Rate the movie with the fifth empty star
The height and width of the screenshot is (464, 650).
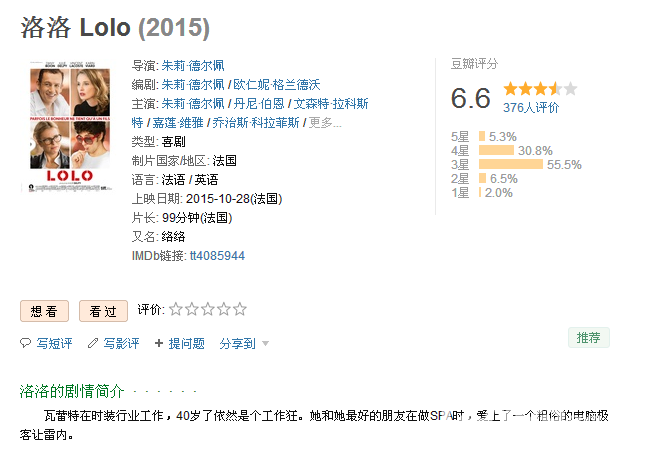click(x=240, y=309)
